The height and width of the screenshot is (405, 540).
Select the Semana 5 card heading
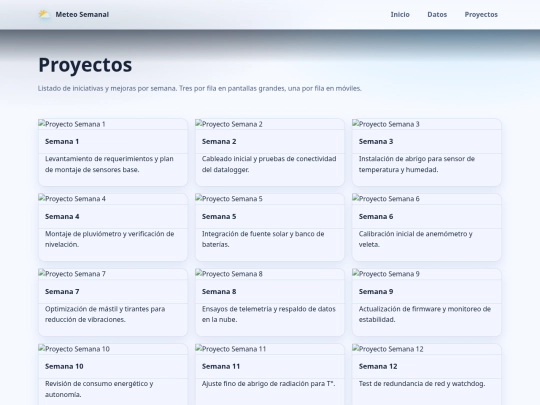coord(219,217)
